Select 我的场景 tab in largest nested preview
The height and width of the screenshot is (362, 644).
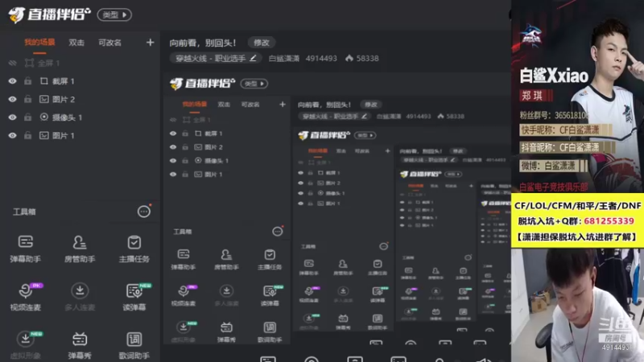click(194, 105)
